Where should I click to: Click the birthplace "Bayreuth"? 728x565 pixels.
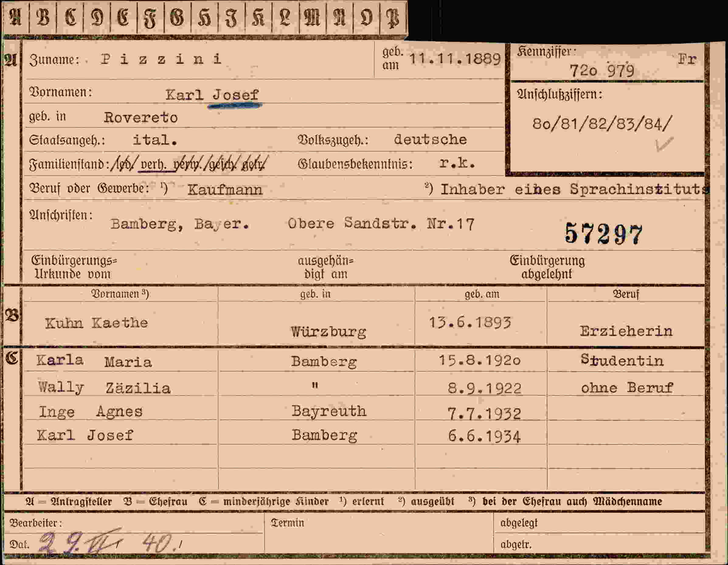pyautogui.click(x=329, y=411)
